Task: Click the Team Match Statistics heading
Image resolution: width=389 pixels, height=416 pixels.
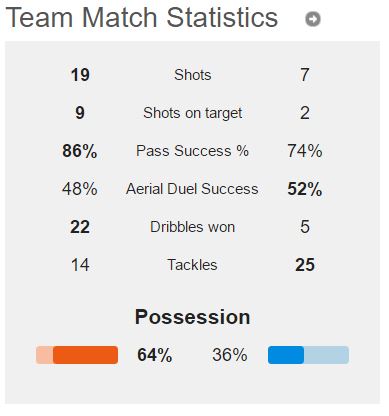Action: [142, 17]
